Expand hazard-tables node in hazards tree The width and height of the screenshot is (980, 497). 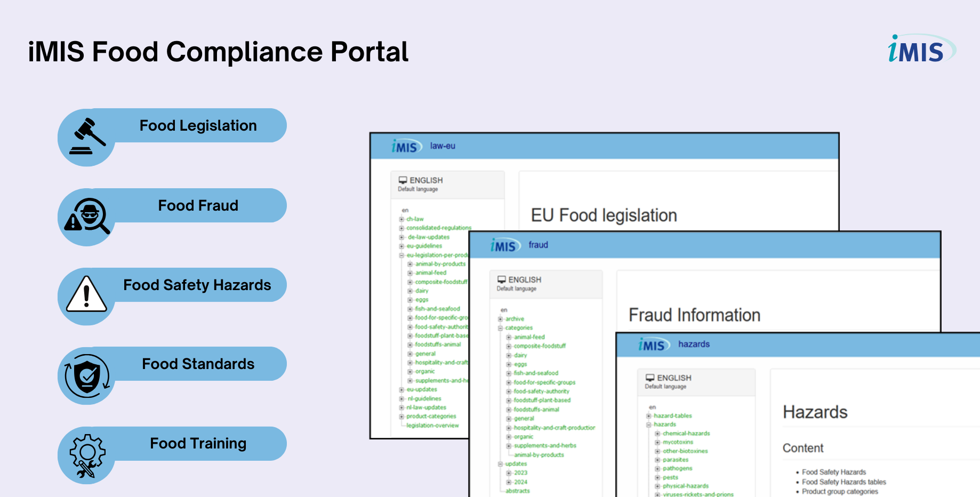649,416
